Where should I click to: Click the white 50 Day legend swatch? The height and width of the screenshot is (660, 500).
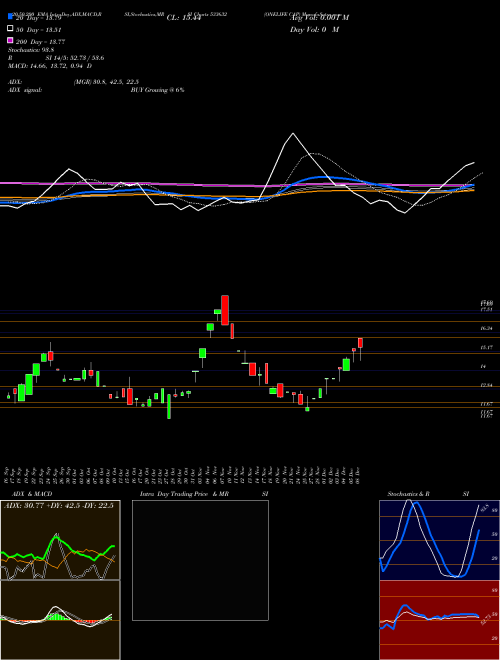[10, 29]
